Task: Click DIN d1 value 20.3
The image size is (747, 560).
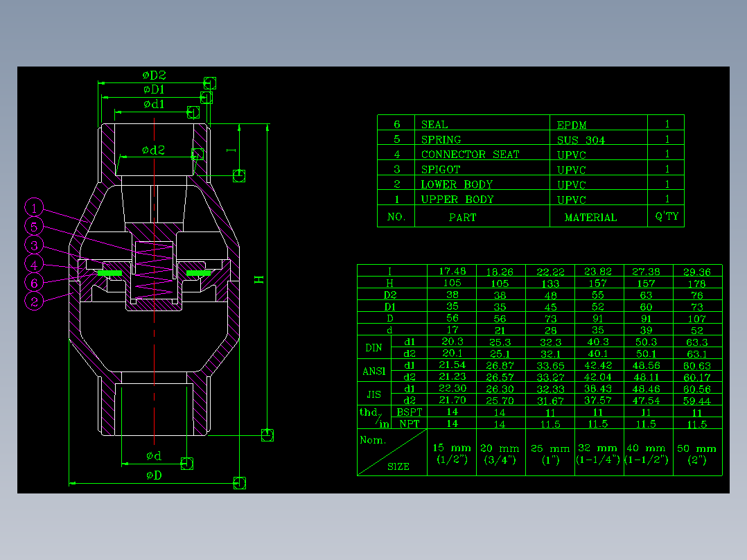Action: (452, 342)
